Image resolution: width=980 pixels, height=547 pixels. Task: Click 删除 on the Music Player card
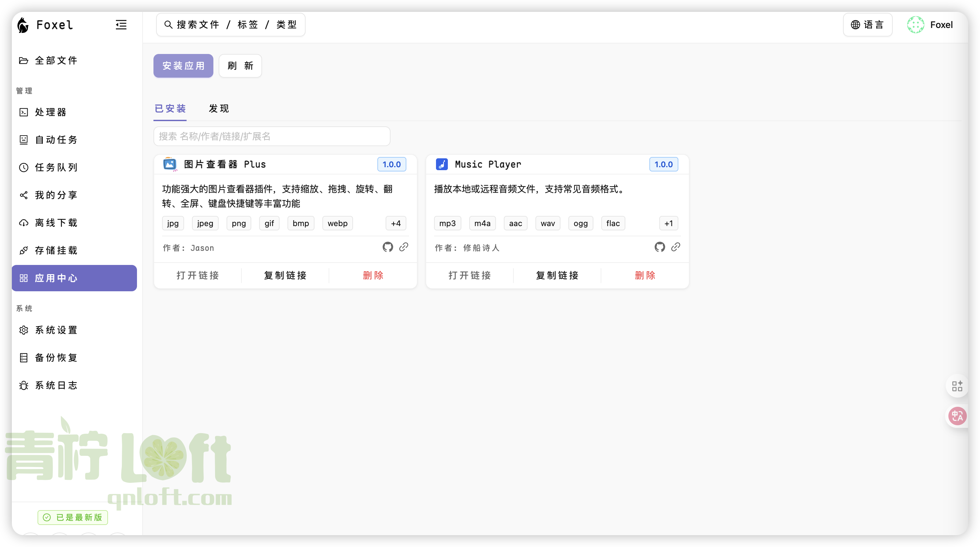644,275
